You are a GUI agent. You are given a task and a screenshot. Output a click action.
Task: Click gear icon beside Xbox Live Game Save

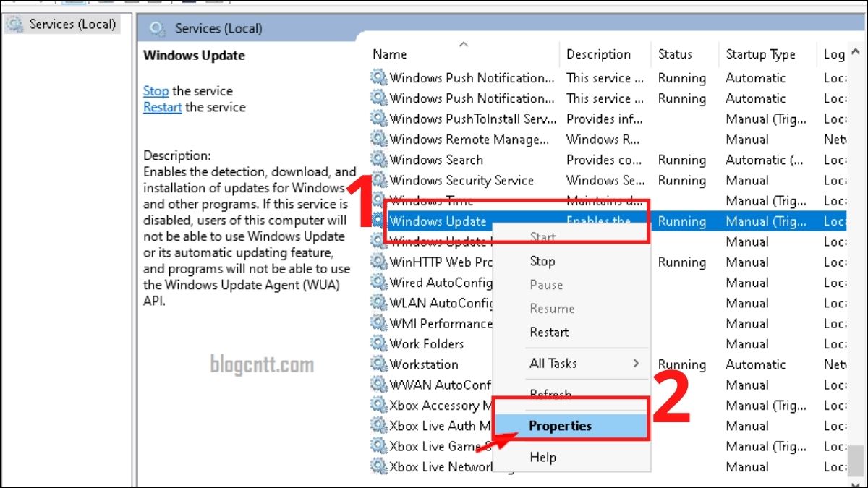coord(379,446)
